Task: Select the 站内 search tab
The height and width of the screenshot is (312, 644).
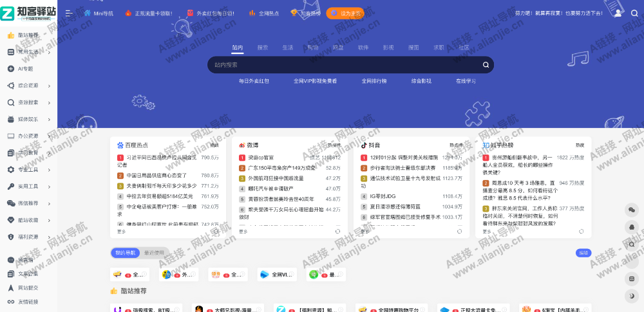Action: coord(238,48)
